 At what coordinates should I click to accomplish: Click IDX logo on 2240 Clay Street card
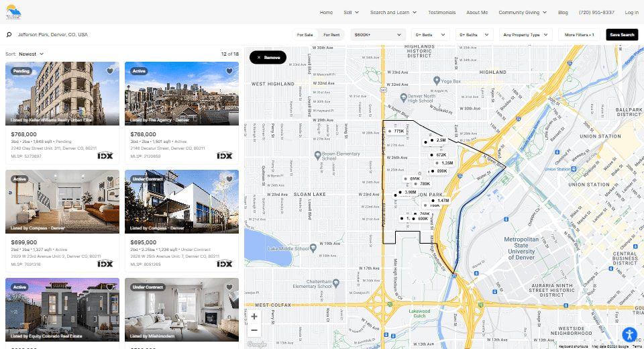point(105,156)
